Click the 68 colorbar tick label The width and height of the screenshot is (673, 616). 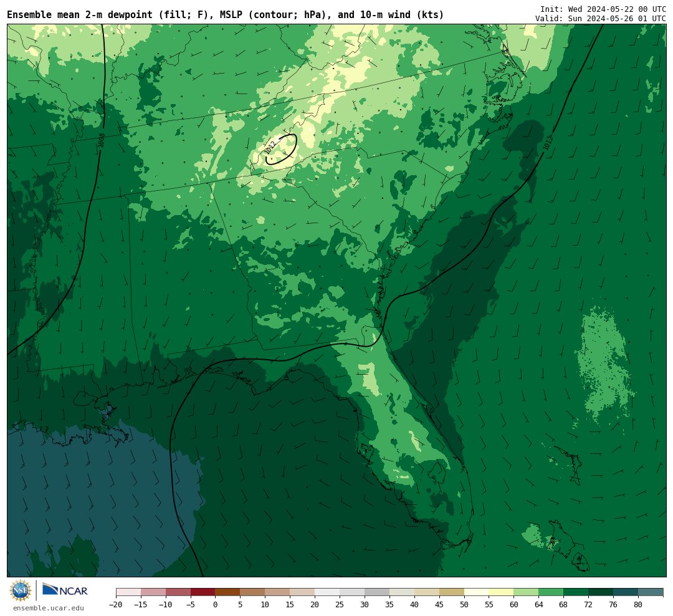[x=563, y=605]
